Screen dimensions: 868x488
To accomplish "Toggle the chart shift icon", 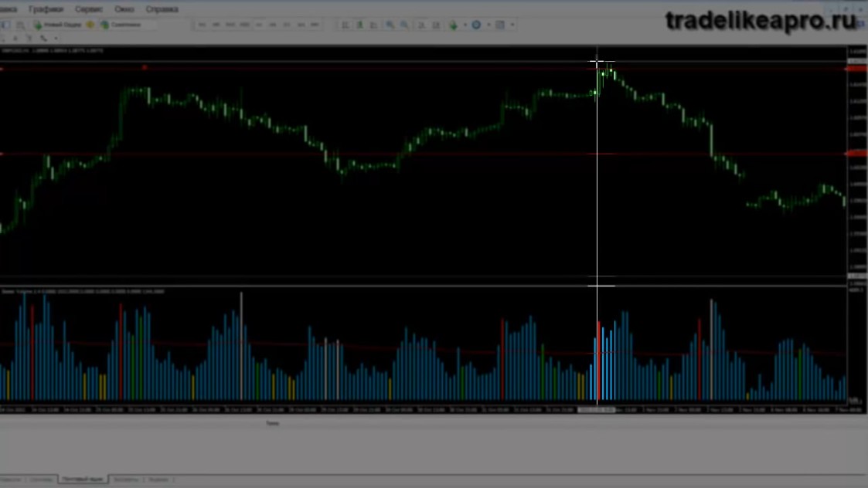I will pos(436,25).
